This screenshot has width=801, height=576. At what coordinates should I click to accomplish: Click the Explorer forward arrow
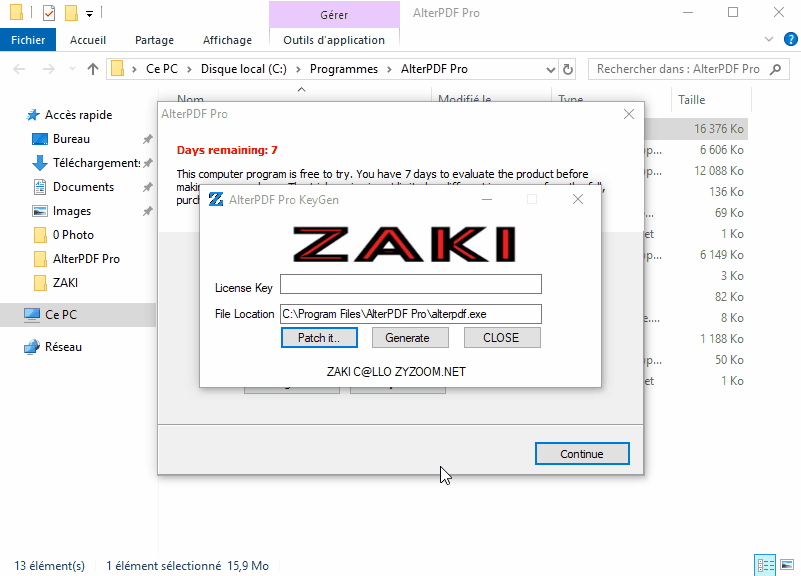(49, 69)
